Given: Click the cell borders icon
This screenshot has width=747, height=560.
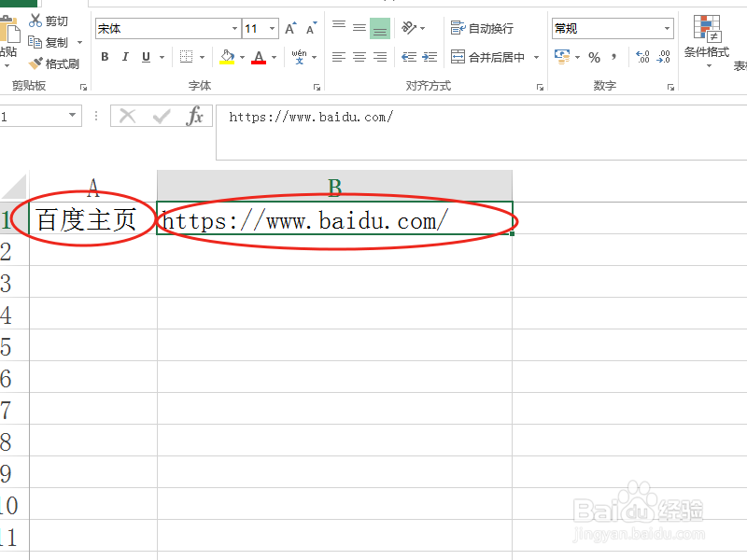Looking at the screenshot, I should [x=186, y=57].
